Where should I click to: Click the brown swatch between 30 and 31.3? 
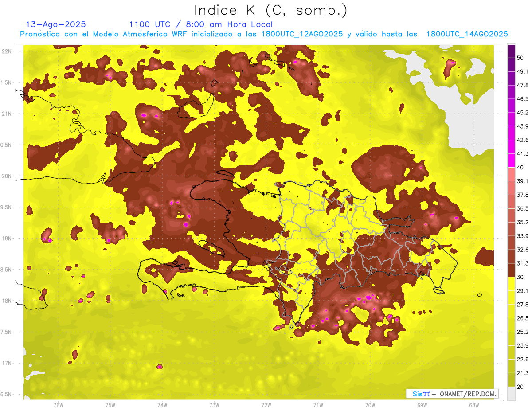click(511, 270)
